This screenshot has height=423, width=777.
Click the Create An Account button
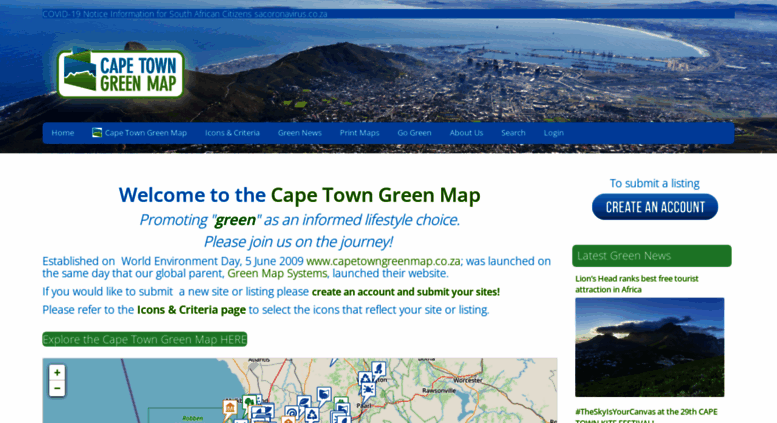coord(655,207)
